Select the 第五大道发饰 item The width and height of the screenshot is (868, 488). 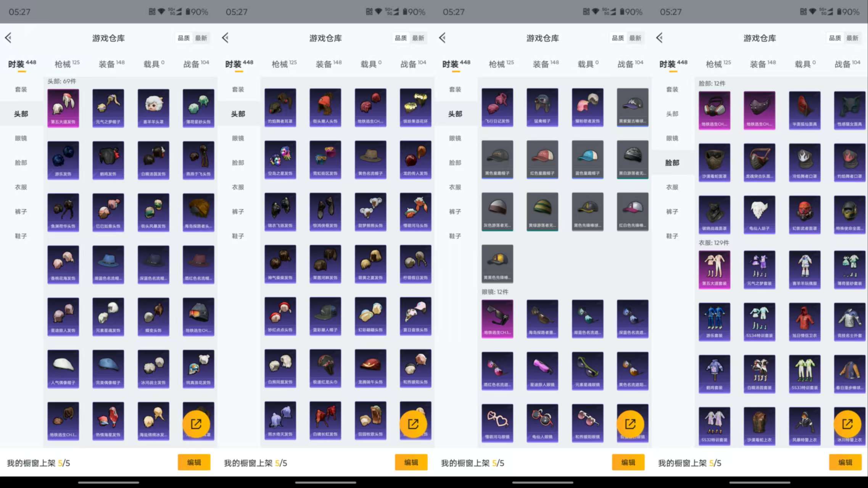click(x=63, y=108)
